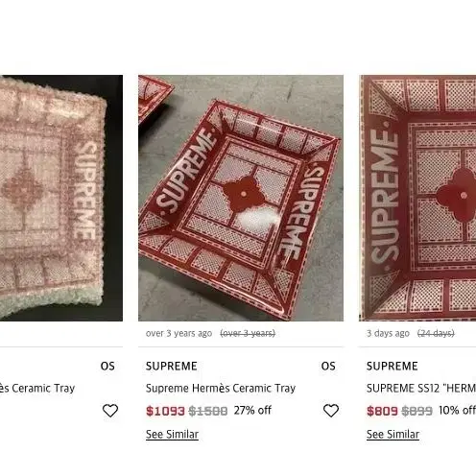Select the SUPREME brand label of the right listing

(x=393, y=366)
